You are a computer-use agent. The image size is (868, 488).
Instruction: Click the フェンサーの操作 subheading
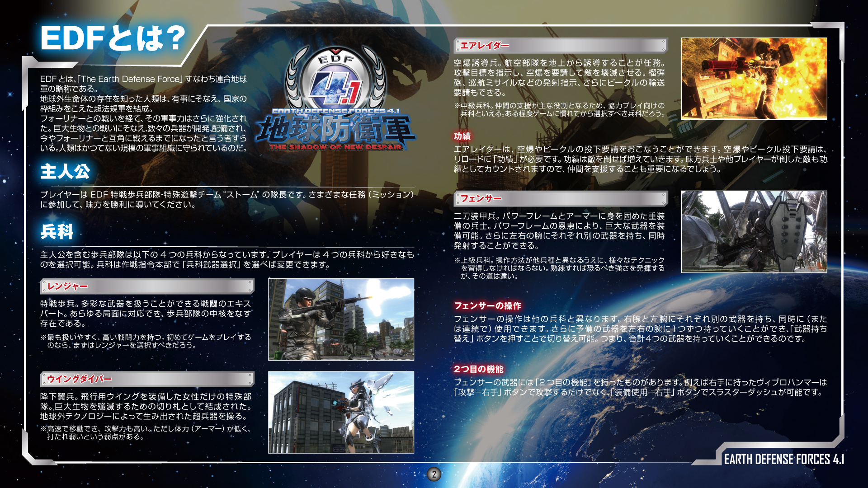pyautogui.click(x=487, y=306)
